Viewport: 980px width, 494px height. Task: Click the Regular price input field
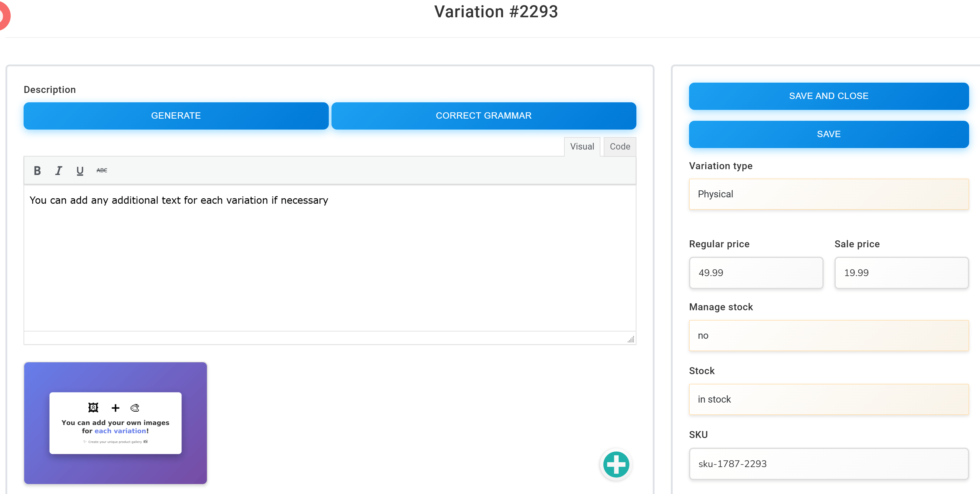[x=756, y=272]
